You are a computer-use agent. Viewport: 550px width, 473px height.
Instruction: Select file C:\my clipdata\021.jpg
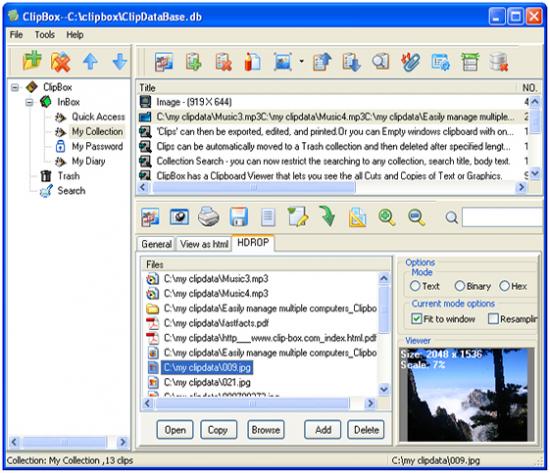click(207, 382)
